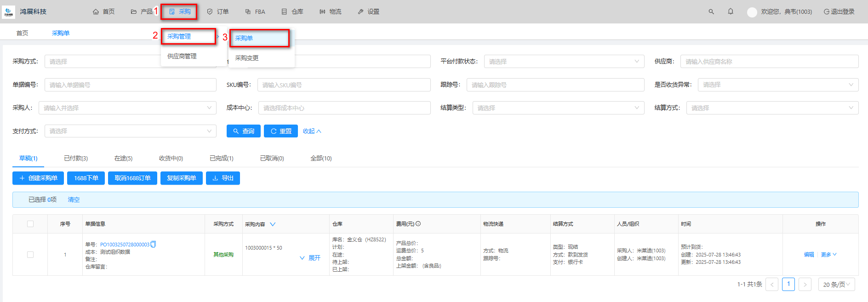Expand the 结算类型 dropdown
The width and height of the screenshot is (868, 302).
[x=558, y=108]
